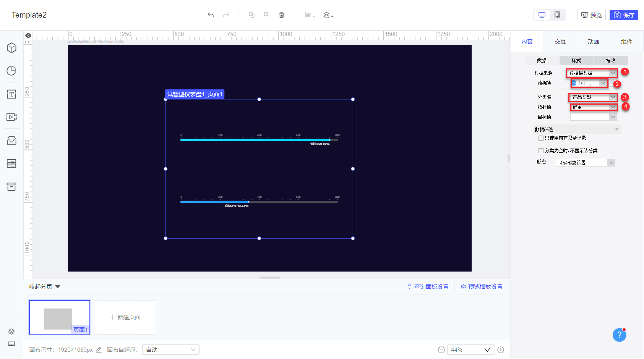The height and width of the screenshot is (359, 644).
Task: Open the 数据来源 dropdown
Action: pyautogui.click(x=592, y=73)
